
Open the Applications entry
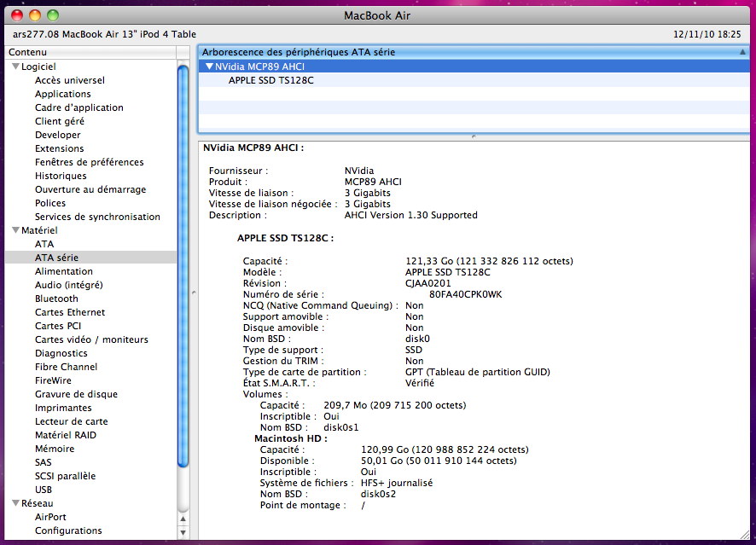(x=62, y=94)
